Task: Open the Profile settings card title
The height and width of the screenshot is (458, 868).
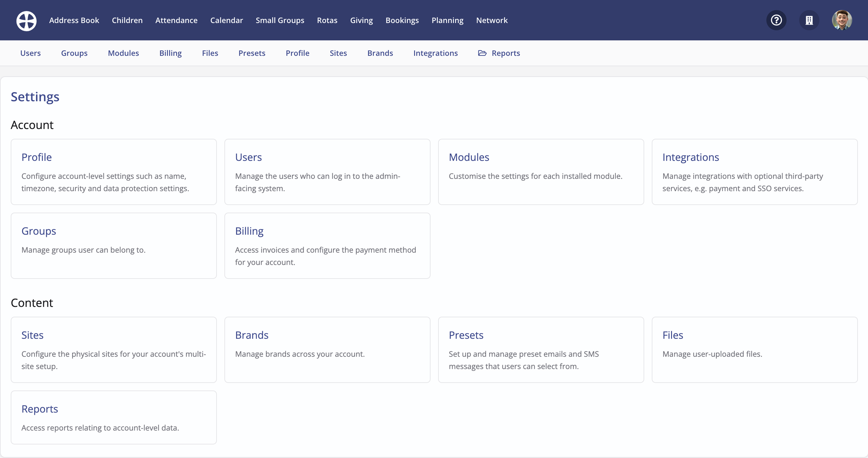Action: (x=36, y=157)
